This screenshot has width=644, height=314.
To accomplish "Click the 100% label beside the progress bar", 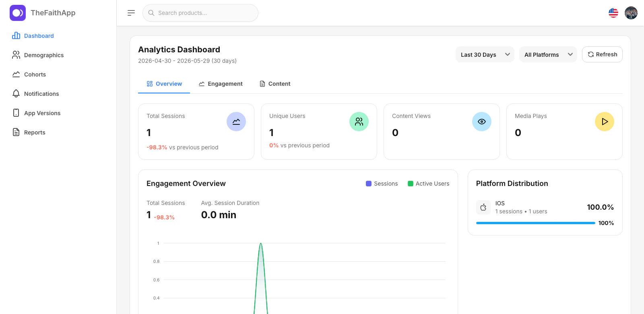I will pos(606,223).
